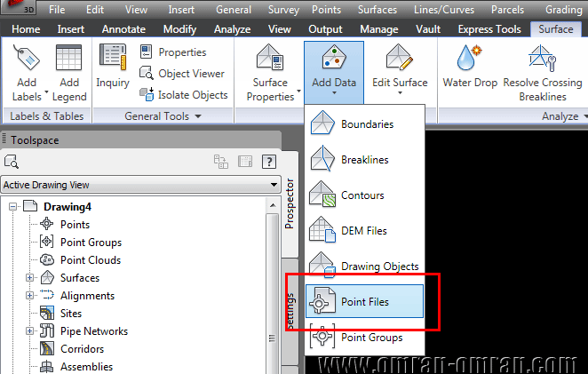Viewport: 588px width, 374px height.
Task: Click the Toolspace panorama panel icon
Action: [245, 162]
